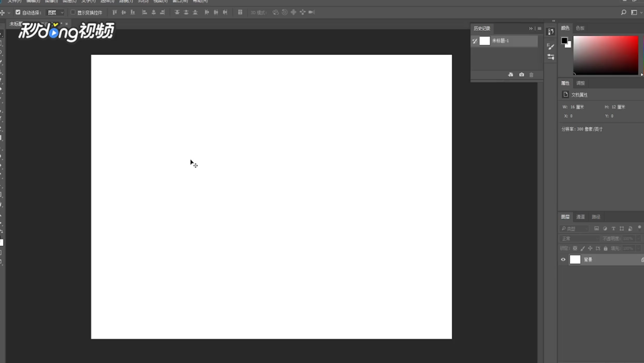
Task: Filter layers by pixel layer icon
Action: point(596,229)
